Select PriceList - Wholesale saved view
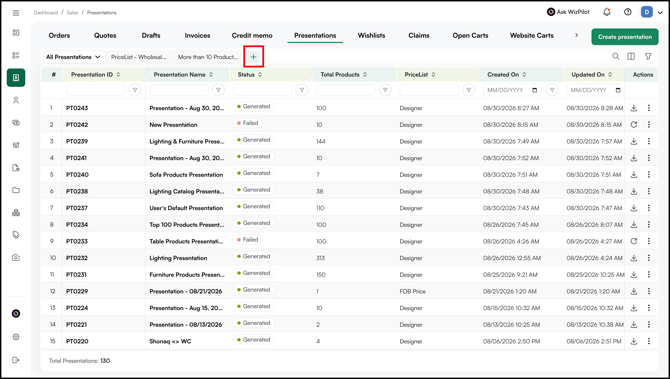670x379 pixels. [x=139, y=57]
